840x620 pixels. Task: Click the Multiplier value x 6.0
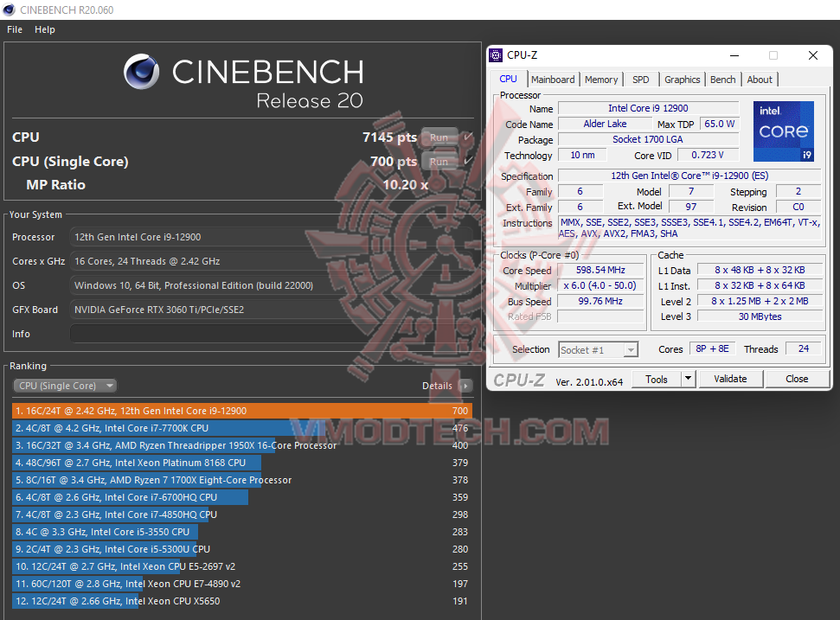pos(600,285)
